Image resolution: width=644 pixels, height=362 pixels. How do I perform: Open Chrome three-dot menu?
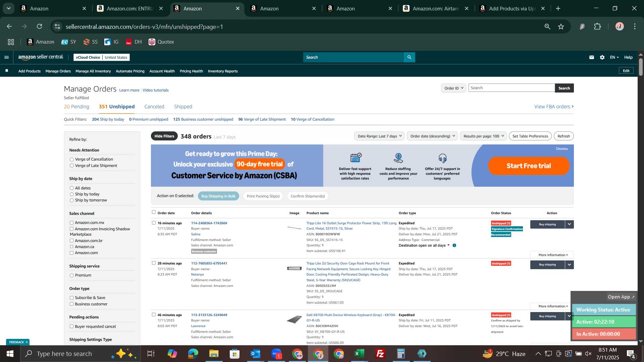point(635,26)
